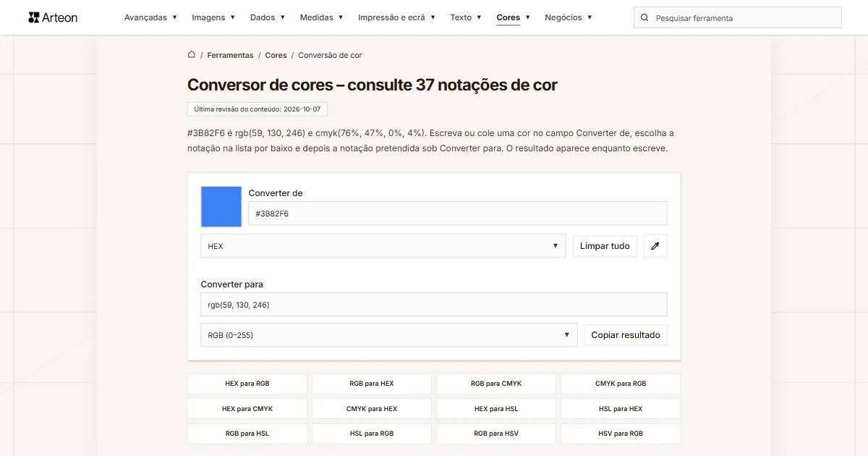Pick the HSL para RGB shortcut

[x=372, y=434]
